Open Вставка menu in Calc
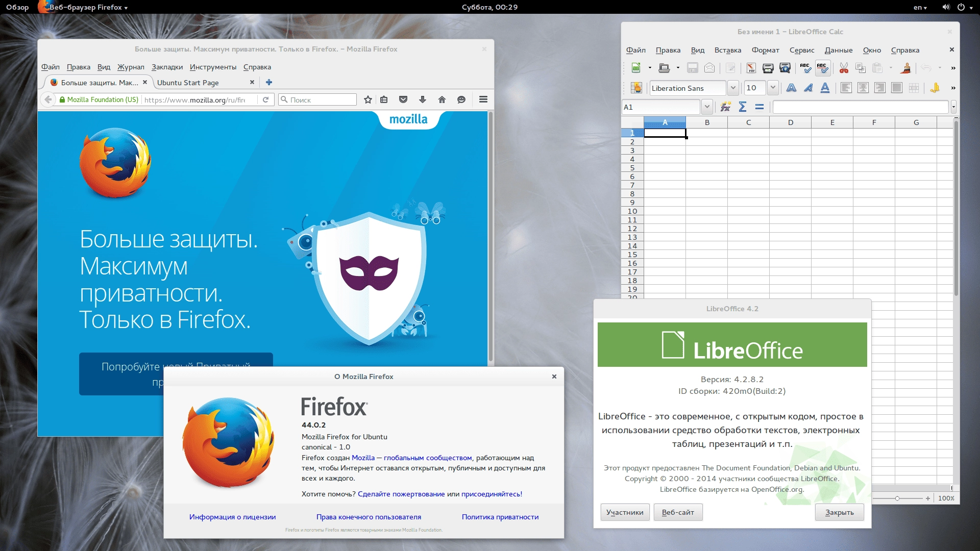Image resolution: width=980 pixels, height=551 pixels. pyautogui.click(x=727, y=50)
